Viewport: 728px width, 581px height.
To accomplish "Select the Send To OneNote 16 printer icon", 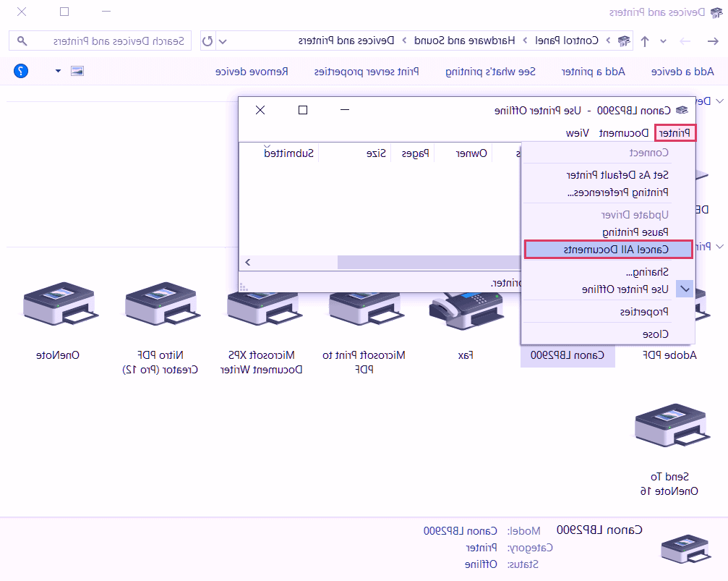I will (672, 425).
